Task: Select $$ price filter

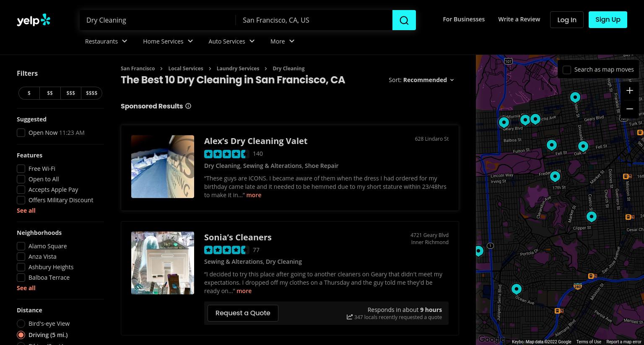Action: click(x=50, y=93)
